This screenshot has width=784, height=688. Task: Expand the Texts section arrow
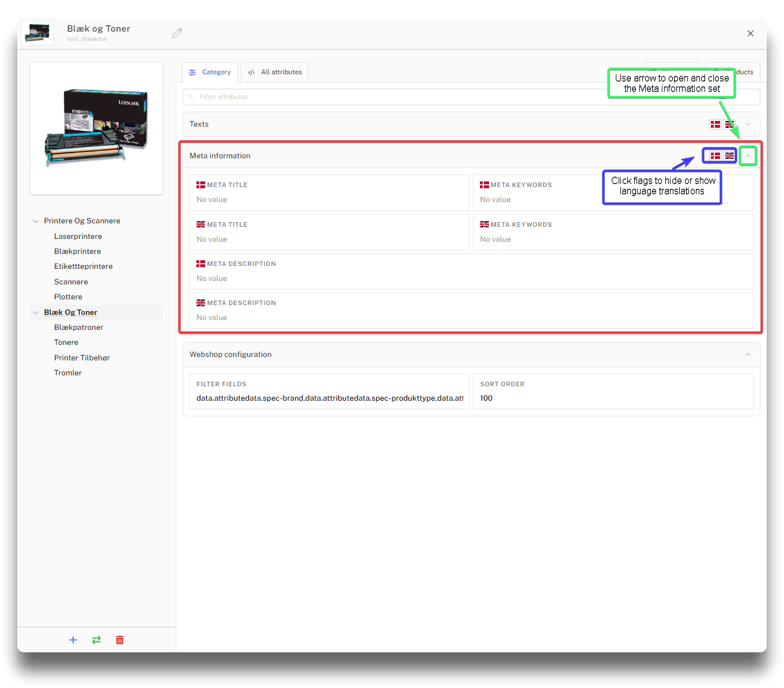[x=748, y=124]
